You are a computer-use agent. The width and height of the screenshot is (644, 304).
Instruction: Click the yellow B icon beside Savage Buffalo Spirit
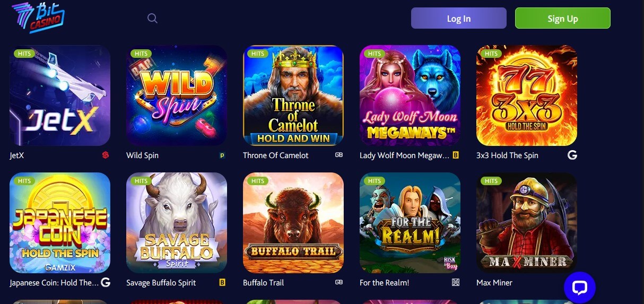click(222, 283)
